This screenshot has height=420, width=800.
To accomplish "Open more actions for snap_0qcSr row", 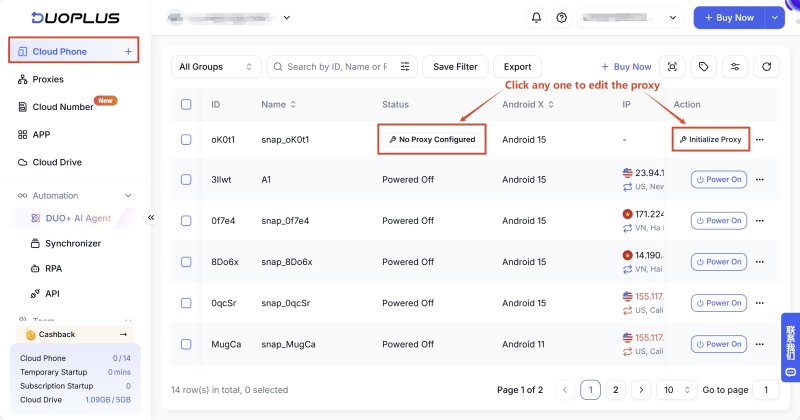I will pos(760,303).
